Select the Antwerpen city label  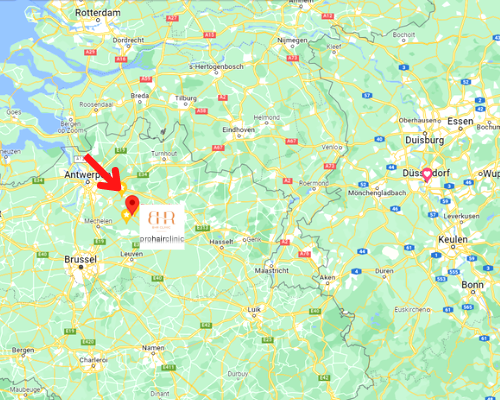click(82, 174)
